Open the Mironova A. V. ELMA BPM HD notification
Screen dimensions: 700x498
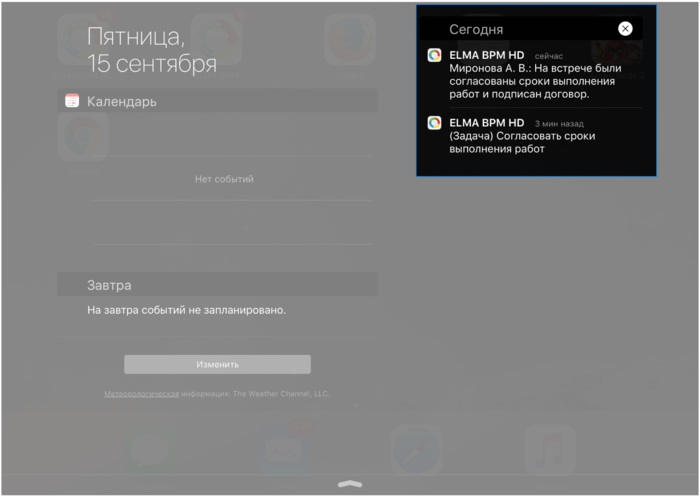(534, 75)
